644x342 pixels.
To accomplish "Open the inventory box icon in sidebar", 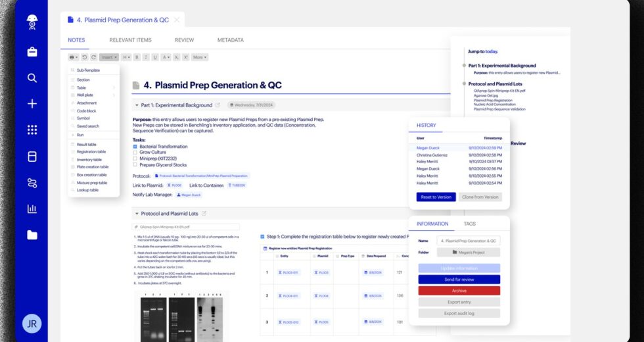I will [32, 157].
